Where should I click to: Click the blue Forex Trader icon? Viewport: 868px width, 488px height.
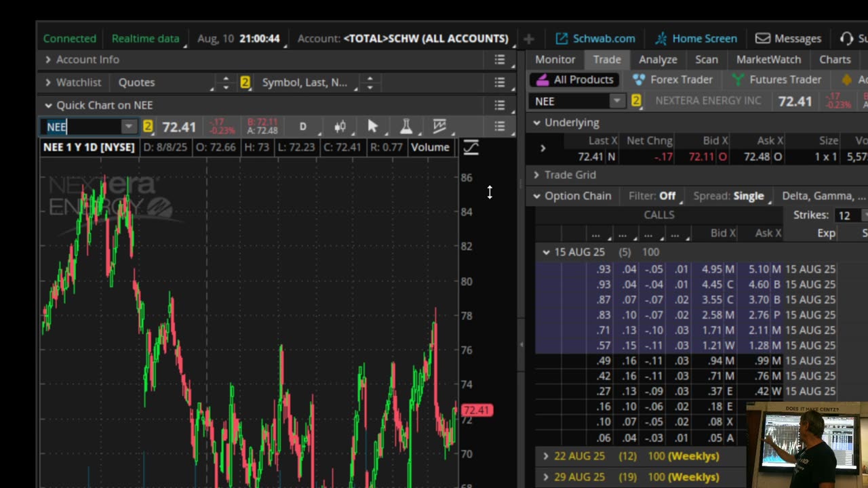pyautogui.click(x=639, y=80)
